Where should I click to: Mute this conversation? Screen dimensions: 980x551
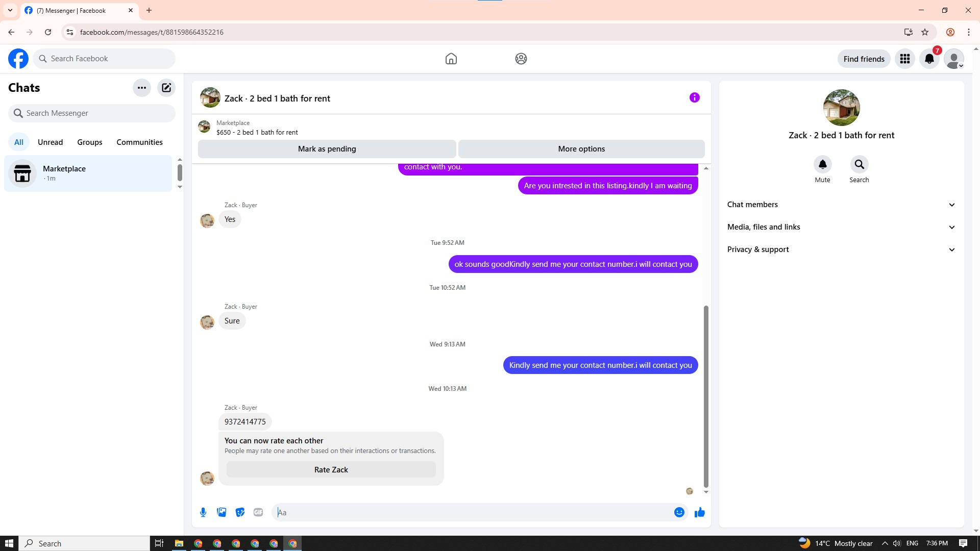click(822, 165)
